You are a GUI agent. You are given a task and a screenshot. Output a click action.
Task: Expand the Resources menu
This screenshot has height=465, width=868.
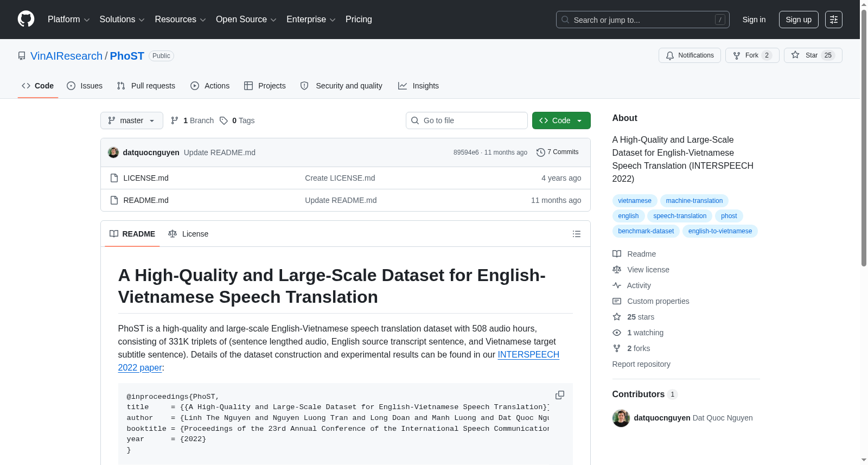[180, 20]
